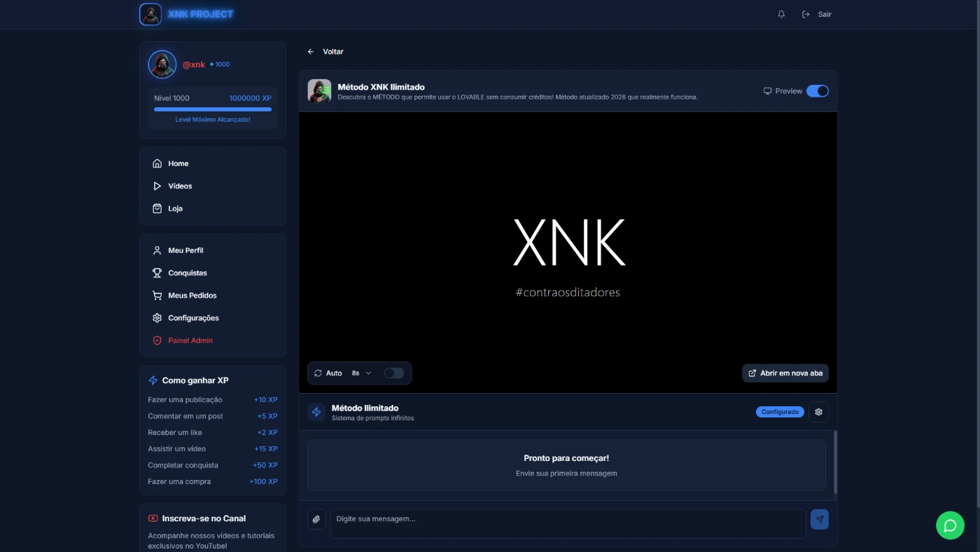Viewport: 980px width, 552px height.
Task: Go to Loja in the sidebar
Action: click(x=175, y=209)
